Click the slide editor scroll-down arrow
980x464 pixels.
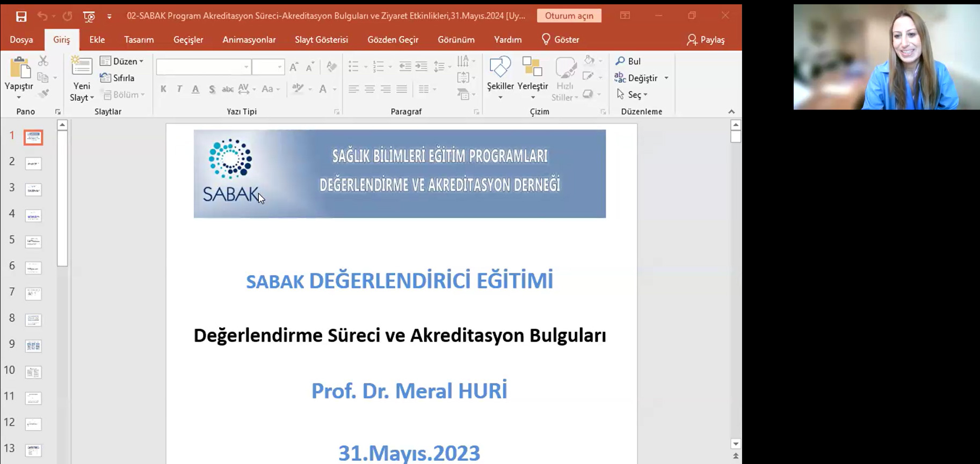[736, 444]
